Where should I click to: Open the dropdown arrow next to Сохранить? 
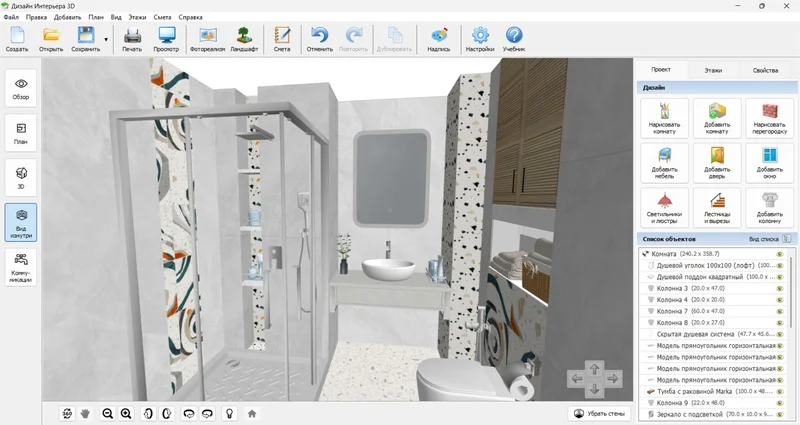tap(106, 39)
